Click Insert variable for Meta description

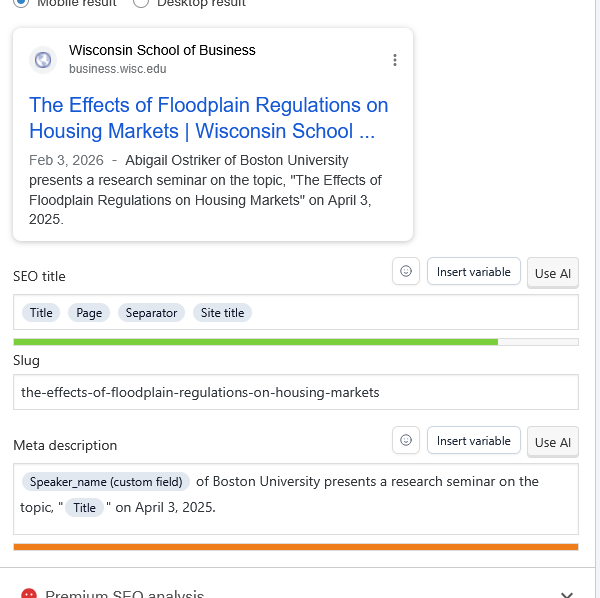473,441
